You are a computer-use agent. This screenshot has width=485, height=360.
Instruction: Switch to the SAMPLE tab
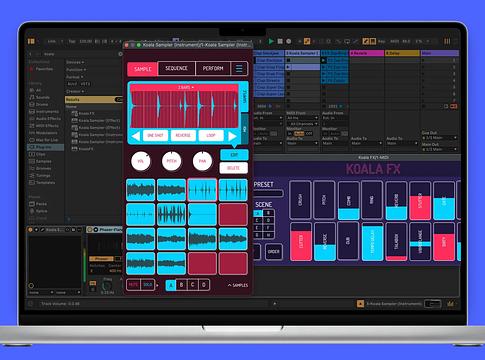tap(143, 69)
